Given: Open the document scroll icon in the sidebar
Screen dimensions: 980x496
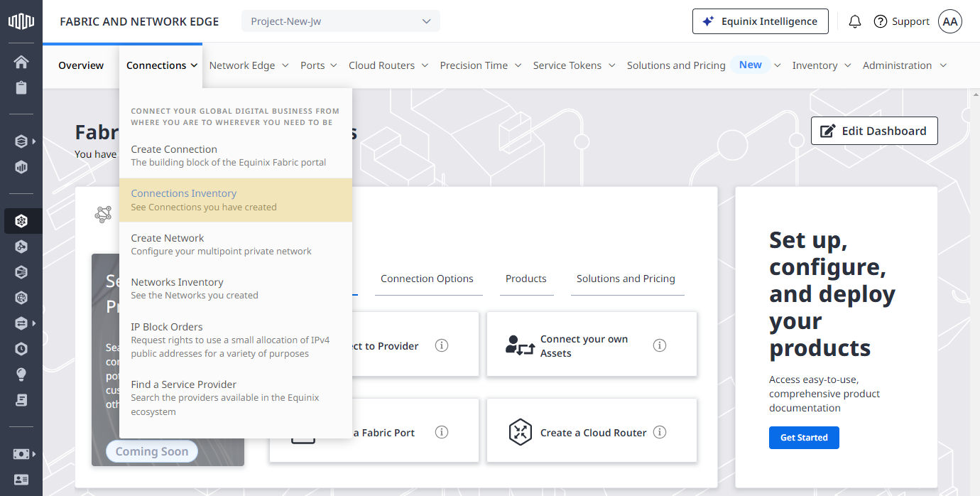Looking at the screenshot, I should [21, 400].
